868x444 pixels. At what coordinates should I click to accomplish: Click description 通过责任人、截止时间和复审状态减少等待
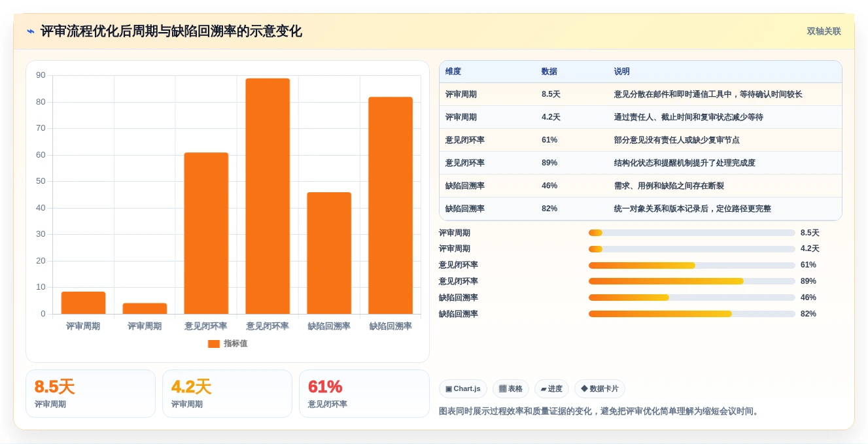click(x=689, y=118)
